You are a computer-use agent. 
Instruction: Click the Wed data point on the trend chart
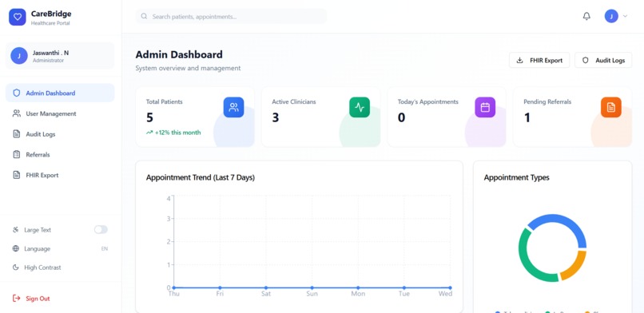click(450, 287)
